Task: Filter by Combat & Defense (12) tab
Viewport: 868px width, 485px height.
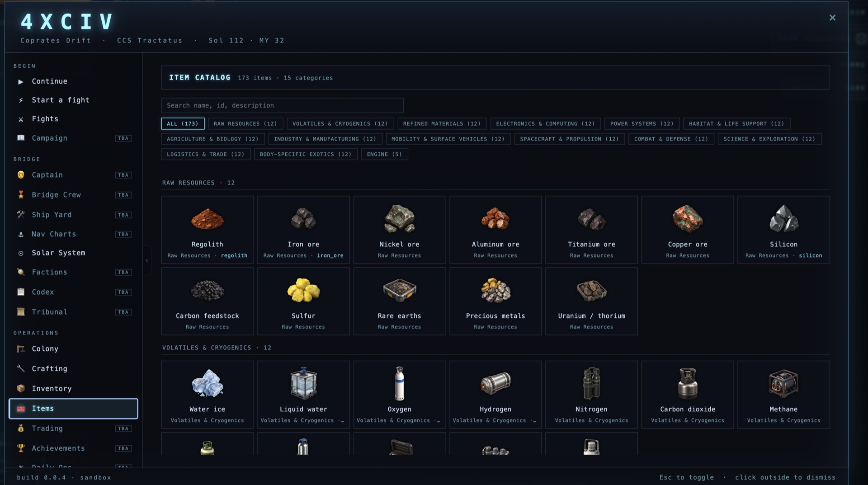Action: [671, 139]
